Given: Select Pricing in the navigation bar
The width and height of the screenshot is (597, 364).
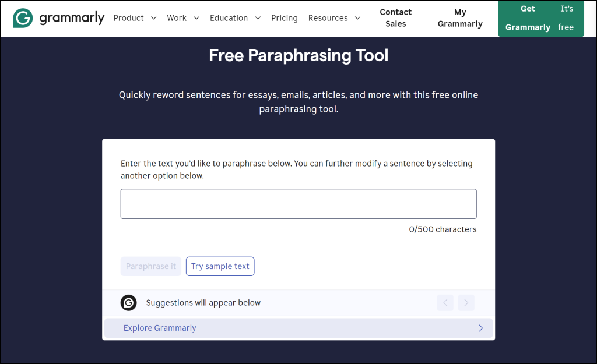Looking at the screenshot, I should 285,18.
